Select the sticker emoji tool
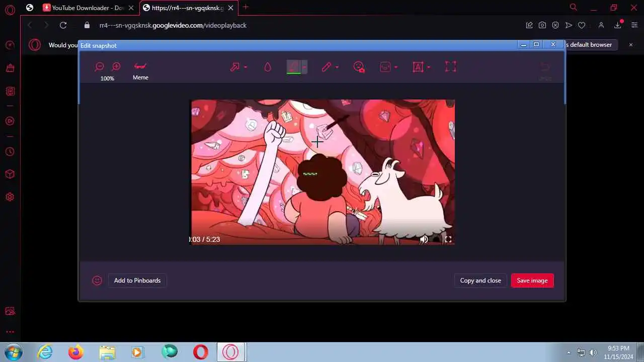The width and height of the screenshot is (644, 362). click(385, 67)
